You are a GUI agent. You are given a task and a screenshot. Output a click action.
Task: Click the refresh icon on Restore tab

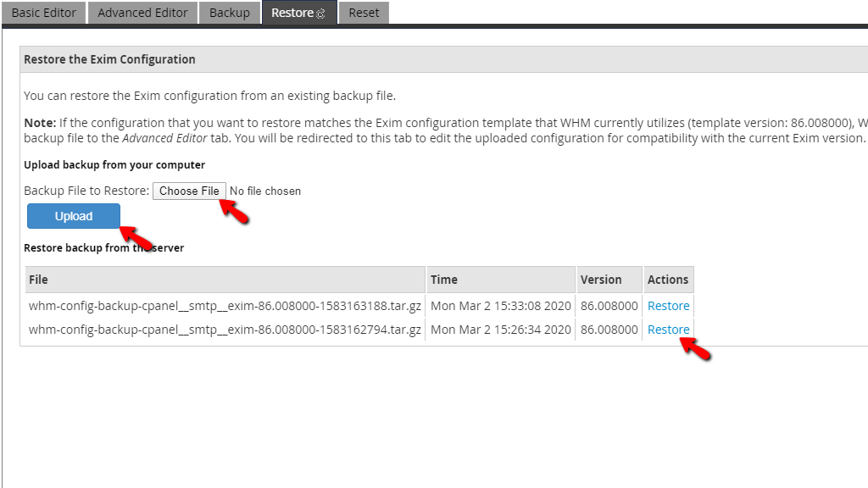point(320,14)
